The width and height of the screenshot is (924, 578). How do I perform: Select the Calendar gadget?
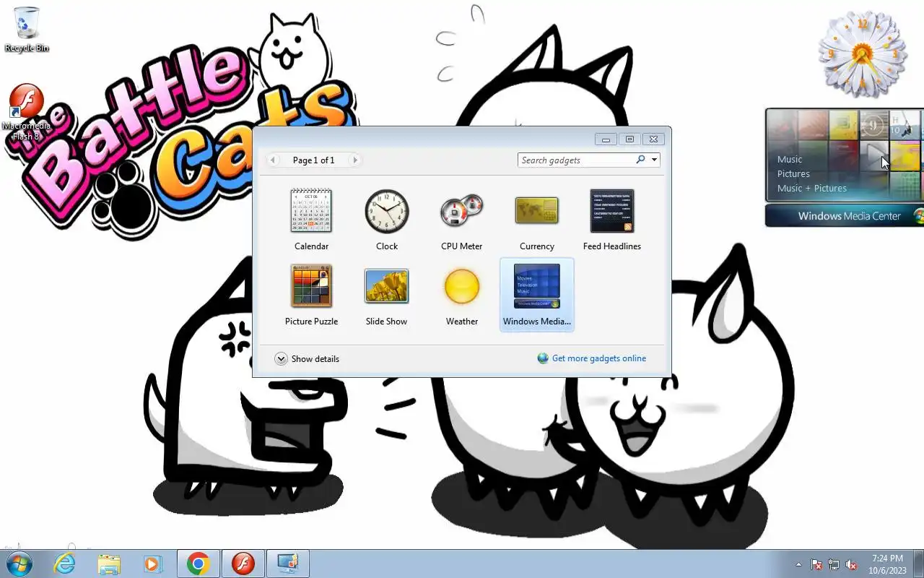311,220
